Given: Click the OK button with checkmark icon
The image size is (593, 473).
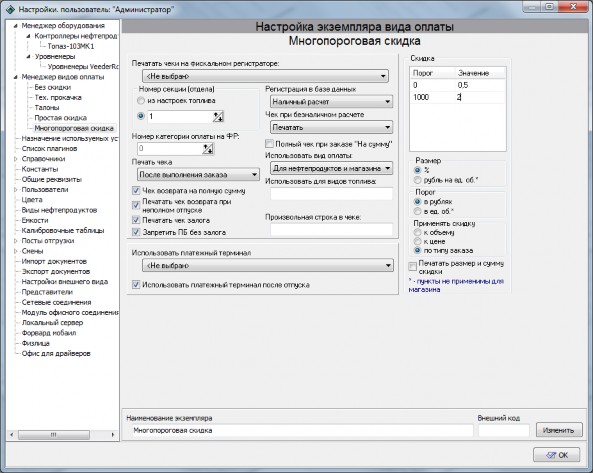Looking at the screenshot, I should (557, 455).
